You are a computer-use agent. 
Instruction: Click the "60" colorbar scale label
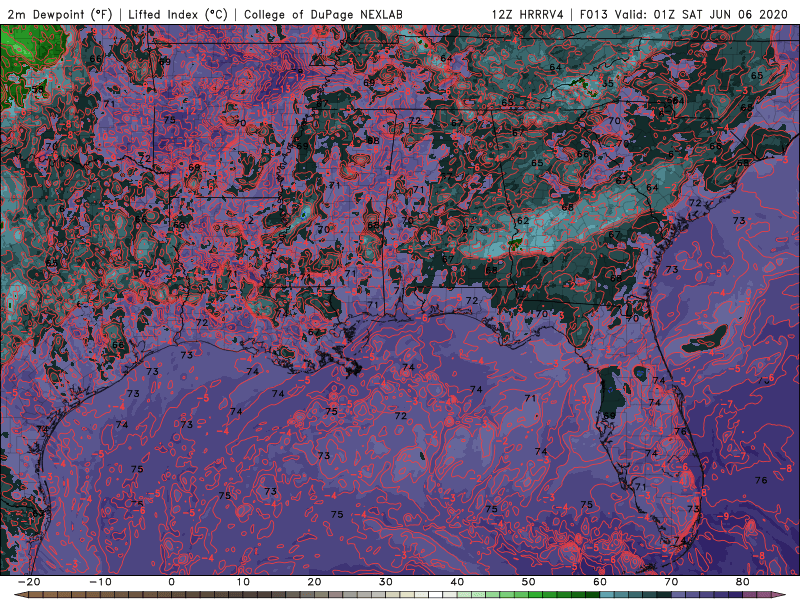[600, 582]
